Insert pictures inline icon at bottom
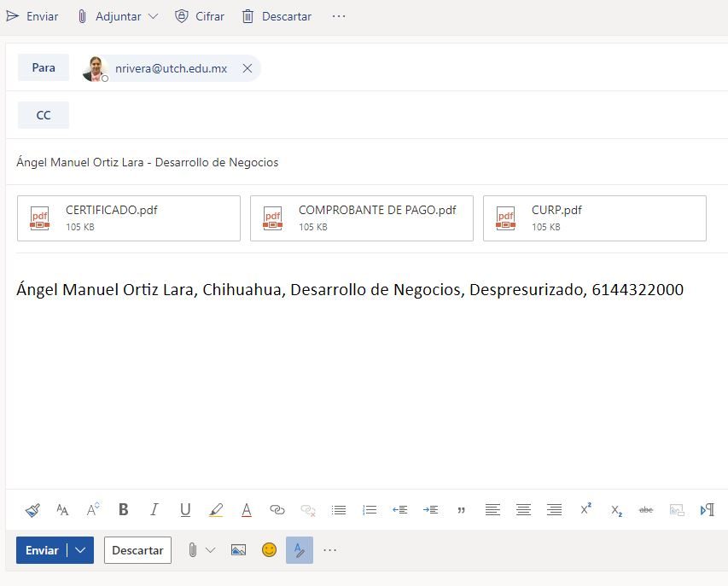The image size is (728, 586). 238,550
